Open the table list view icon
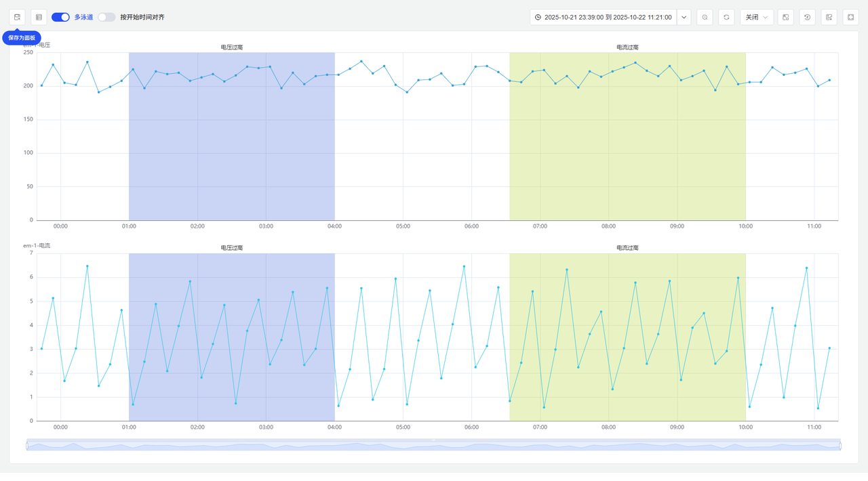868x481 pixels. [39, 17]
